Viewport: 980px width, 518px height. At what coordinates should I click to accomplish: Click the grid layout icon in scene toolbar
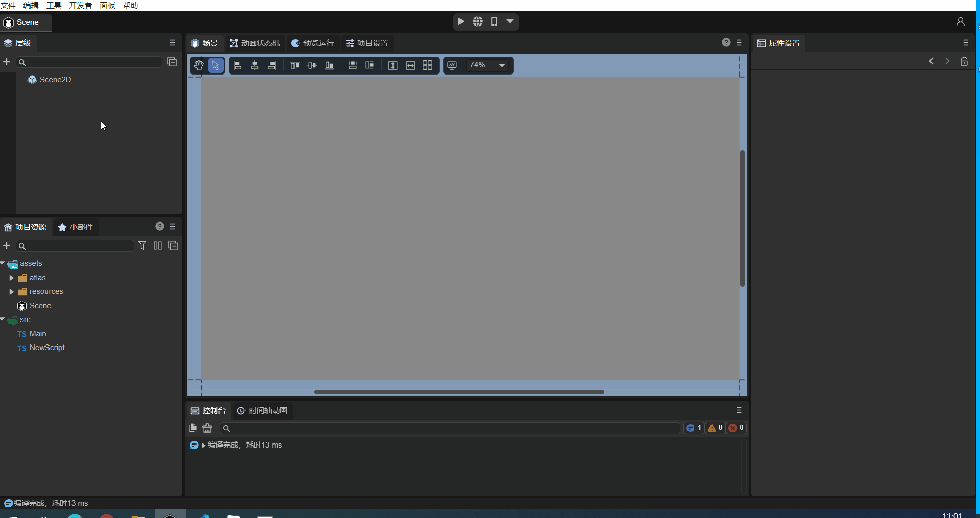[428, 65]
